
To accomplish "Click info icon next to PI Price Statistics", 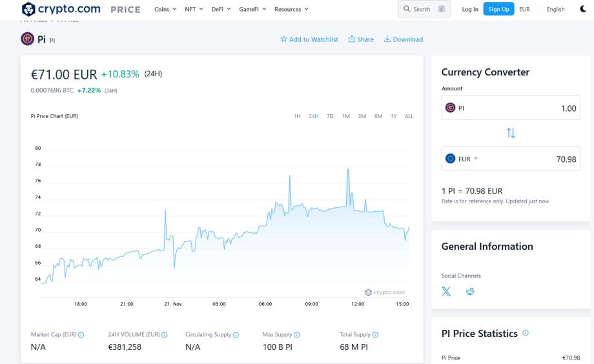I will [x=525, y=333].
